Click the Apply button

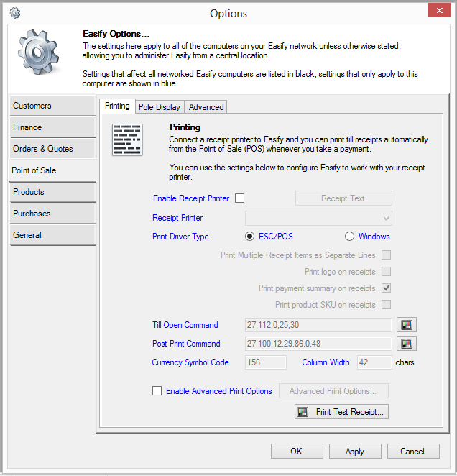(x=355, y=452)
